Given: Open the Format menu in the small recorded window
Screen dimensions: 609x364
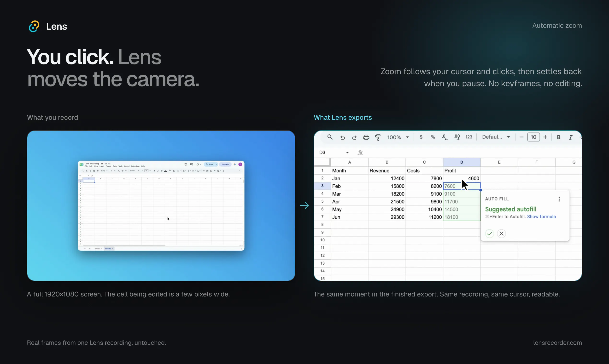Looking at the screenshot, I should (109, 166).
